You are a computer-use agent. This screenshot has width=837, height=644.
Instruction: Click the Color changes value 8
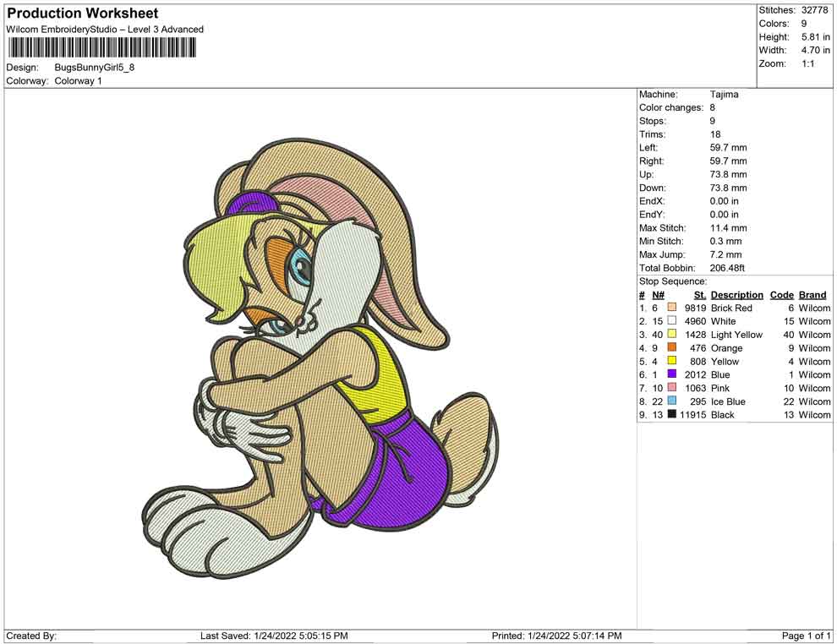point(712,108)
